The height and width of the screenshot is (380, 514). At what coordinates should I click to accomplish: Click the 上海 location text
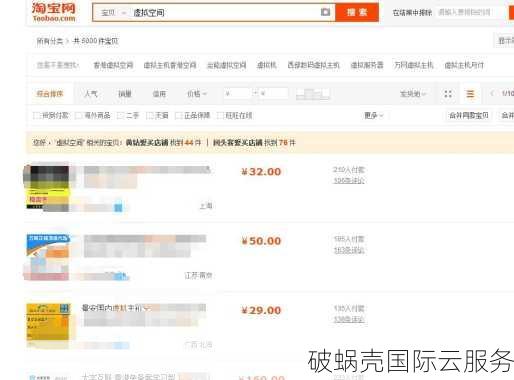pos(206,206)
